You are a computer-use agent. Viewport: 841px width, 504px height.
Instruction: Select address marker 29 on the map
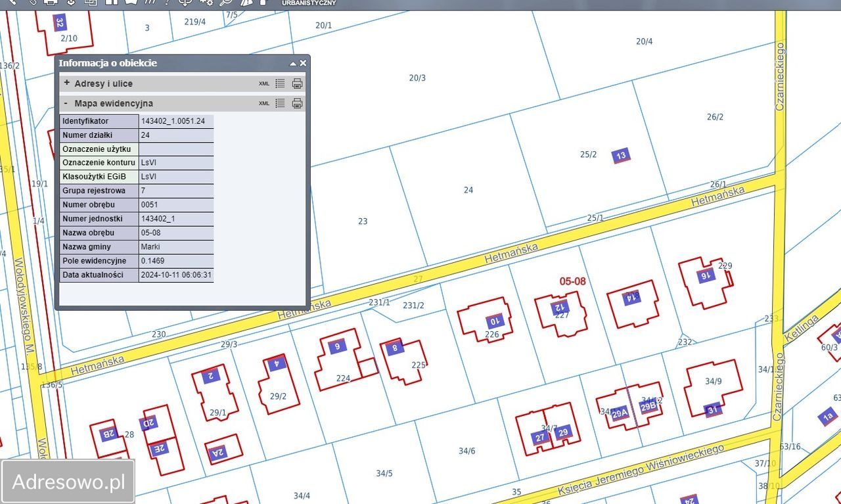[x=563, y=433]
